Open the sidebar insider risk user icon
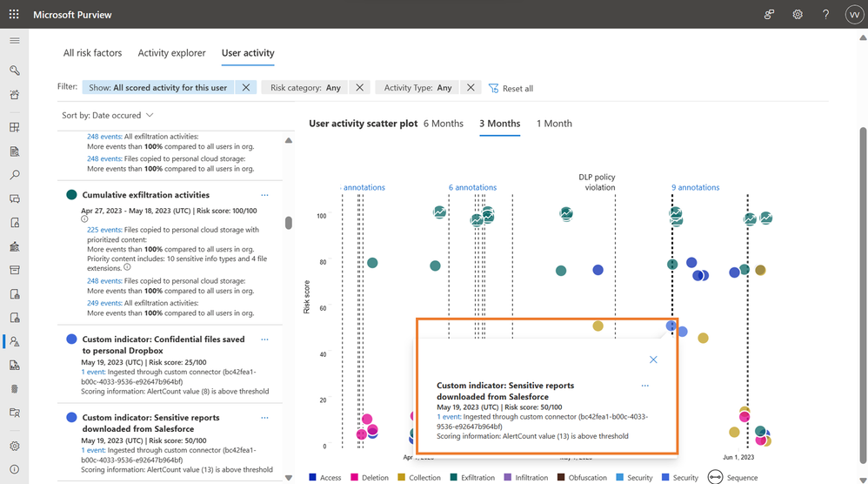 click(15, 341)
